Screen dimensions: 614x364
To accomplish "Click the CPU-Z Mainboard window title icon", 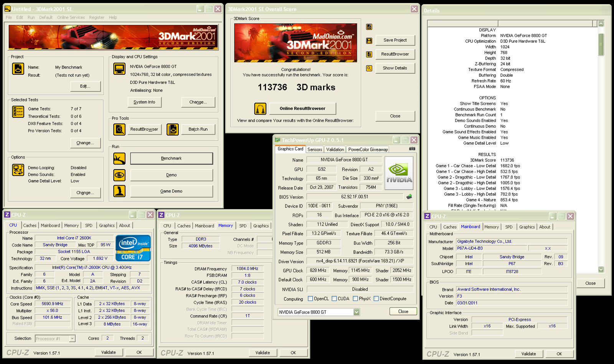I will [427, 216].
